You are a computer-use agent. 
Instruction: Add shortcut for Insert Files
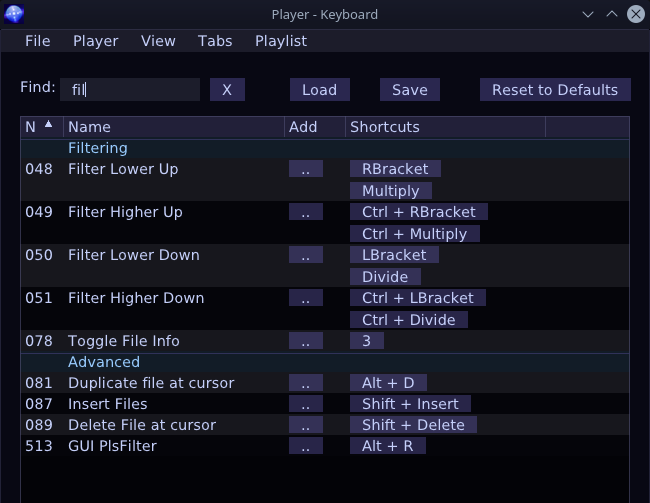point(306,404)
